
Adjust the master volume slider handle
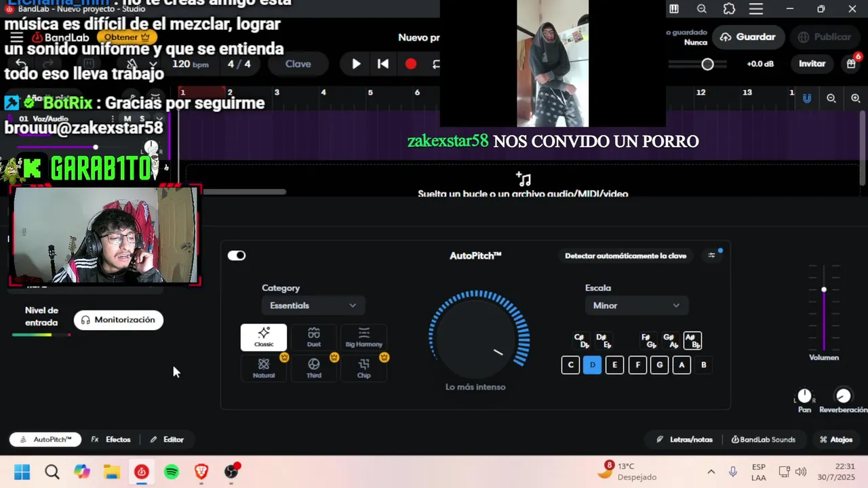click(x=707, y=64)
